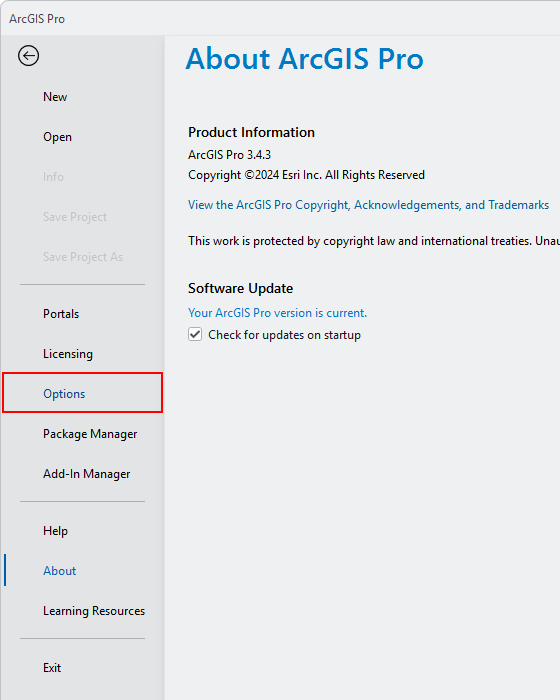Open Copyright, Acknowledgements, and Trademarks link

click(368, 205)
